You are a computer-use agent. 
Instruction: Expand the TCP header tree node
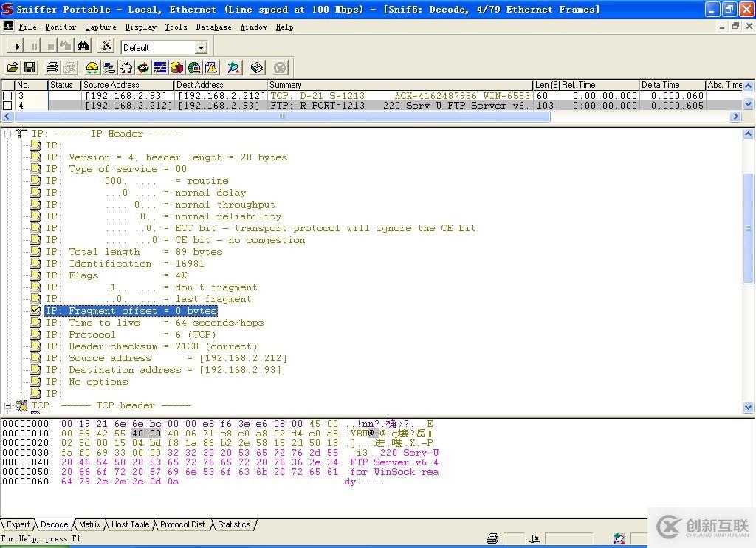click(7, 405)
